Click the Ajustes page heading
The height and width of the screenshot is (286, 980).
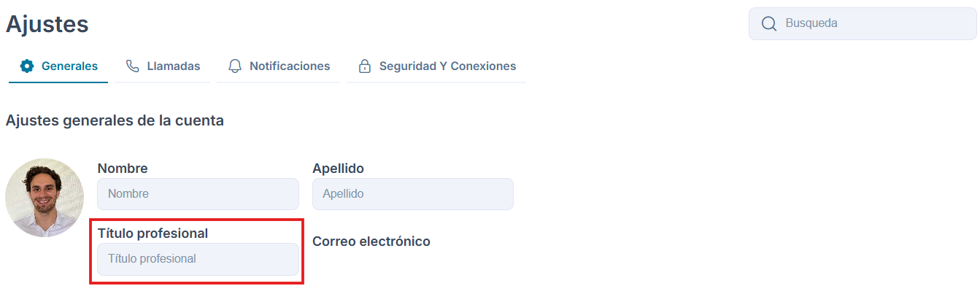(47, 24)
